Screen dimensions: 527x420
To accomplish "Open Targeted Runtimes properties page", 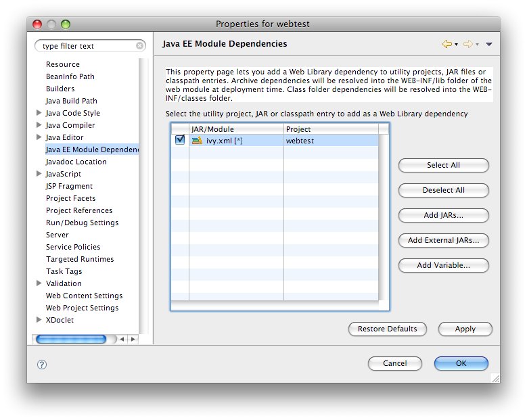I will click(80, 259).
